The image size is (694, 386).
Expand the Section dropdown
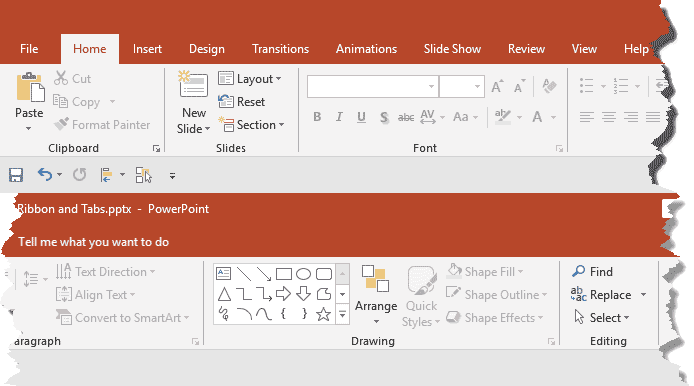[x=251, y=125]
